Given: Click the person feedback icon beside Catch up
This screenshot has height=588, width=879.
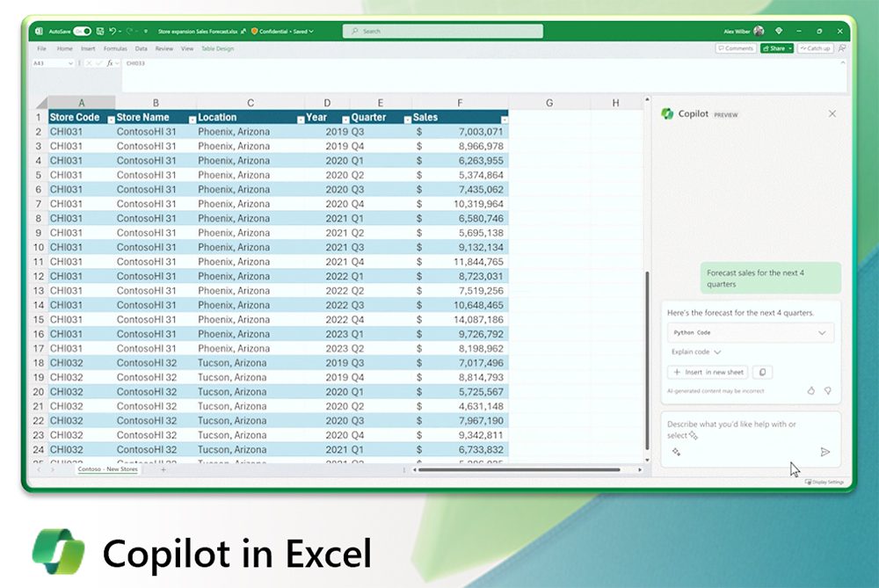Looking at the screenshot, I should click(841, 48).
